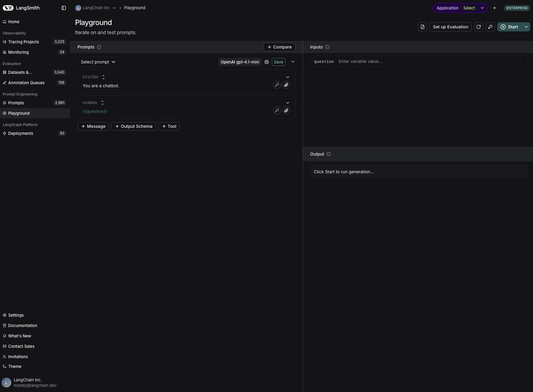The image size is (533, 392).
Task: Click the plus icon next to Application selector
Action: coord(495,8)
